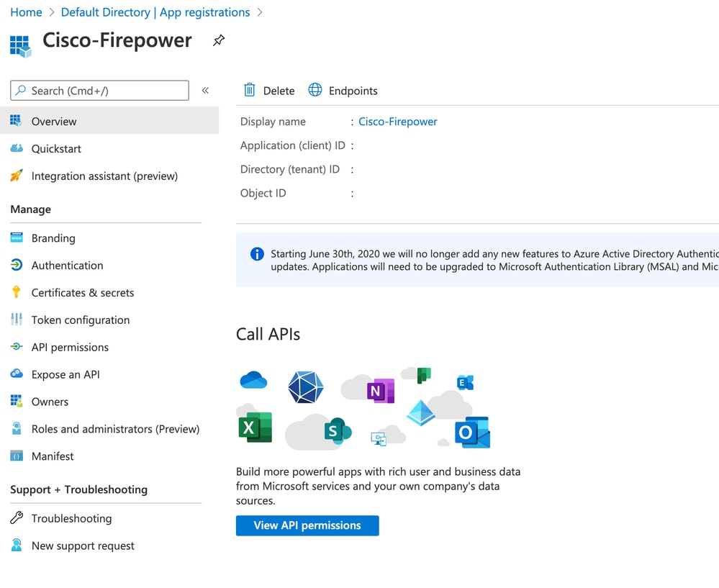719x588 pixels.
Task: Click the Delete trash can icon
Action: (250, 90)
